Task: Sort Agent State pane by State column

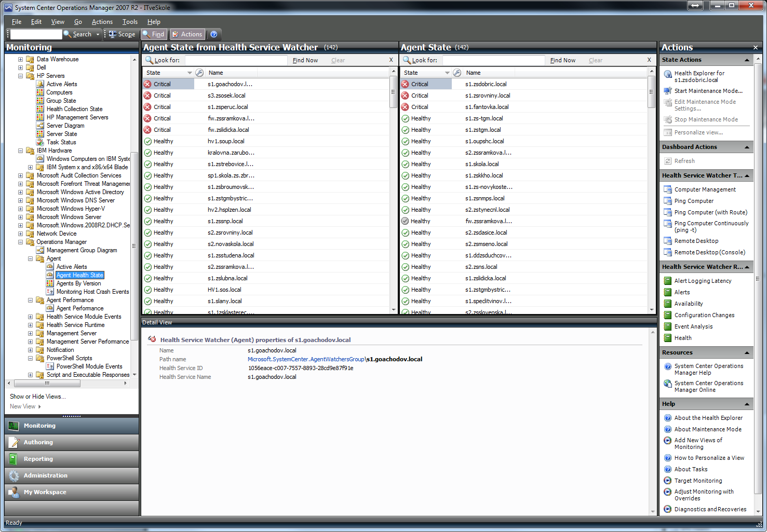Action: point(425,73)
